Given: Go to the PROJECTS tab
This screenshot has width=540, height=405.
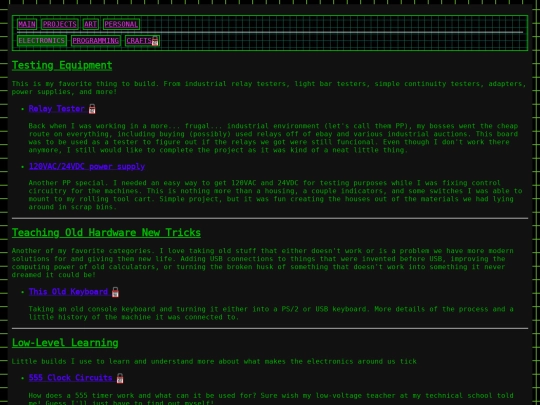Looking at the screenshot, I should coord(60,24).
